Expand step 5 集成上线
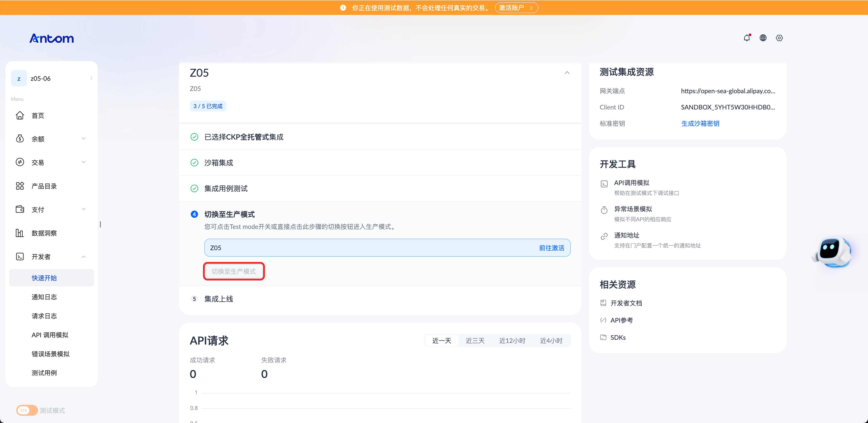 point(380,299)
